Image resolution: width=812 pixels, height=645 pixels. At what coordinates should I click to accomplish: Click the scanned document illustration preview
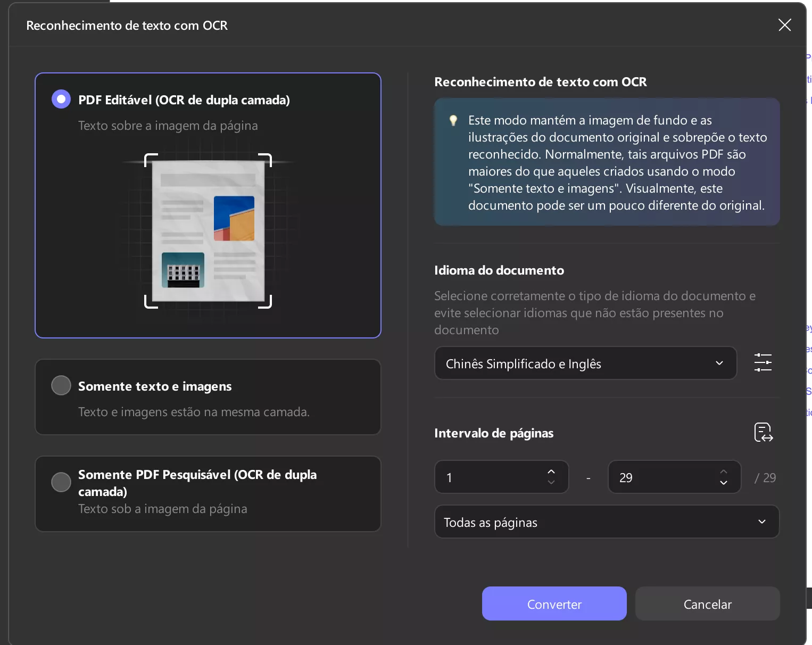(208, 230)
